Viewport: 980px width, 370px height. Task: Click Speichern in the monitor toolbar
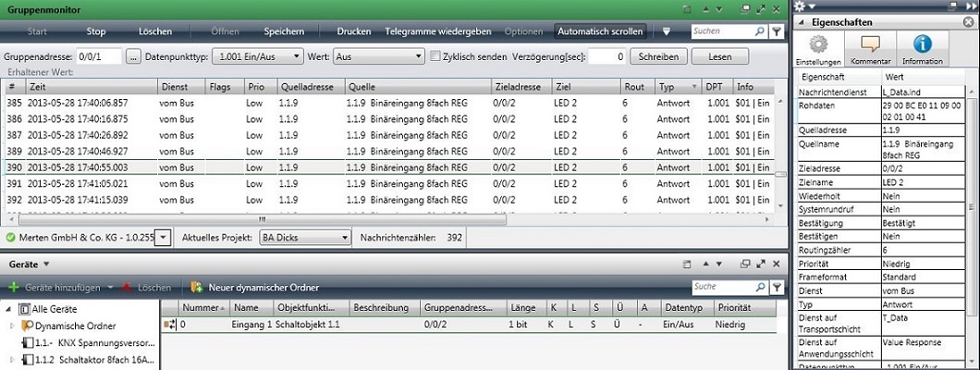[283, 31]
